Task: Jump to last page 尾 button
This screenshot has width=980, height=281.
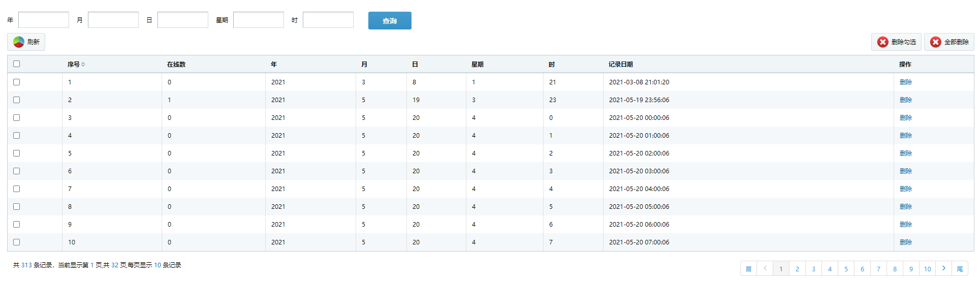Action: [960, 269]
